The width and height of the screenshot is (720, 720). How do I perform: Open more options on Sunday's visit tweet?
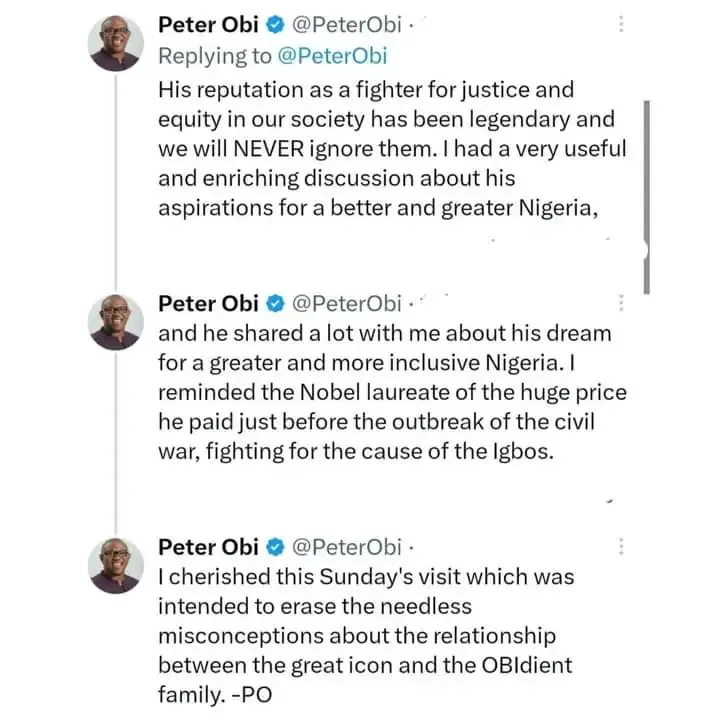pos(621,547)
